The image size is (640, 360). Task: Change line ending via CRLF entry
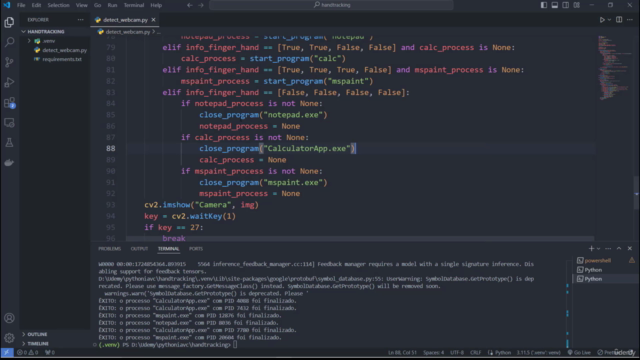pos(476,352)
